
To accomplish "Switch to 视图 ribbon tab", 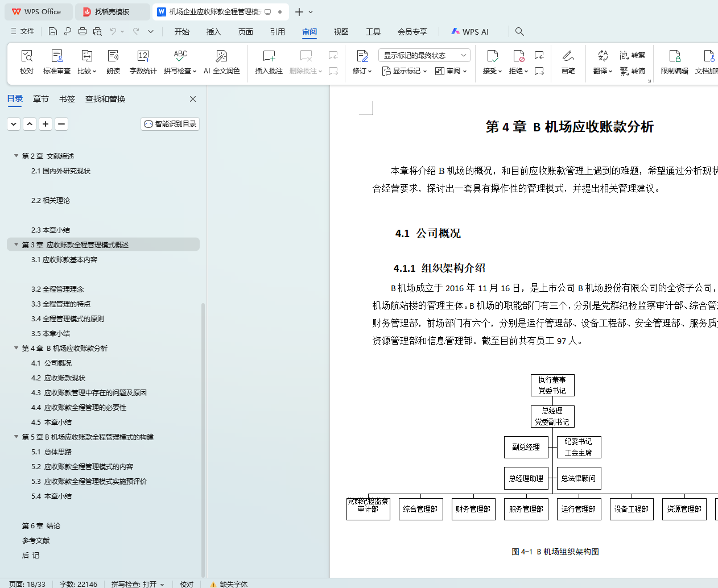I will (x=341, y=32).
